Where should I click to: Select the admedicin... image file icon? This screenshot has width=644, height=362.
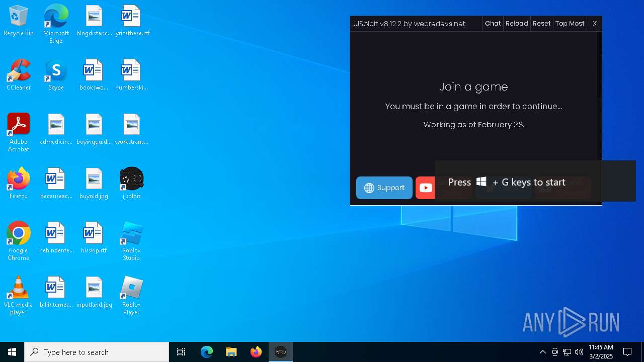56,130
